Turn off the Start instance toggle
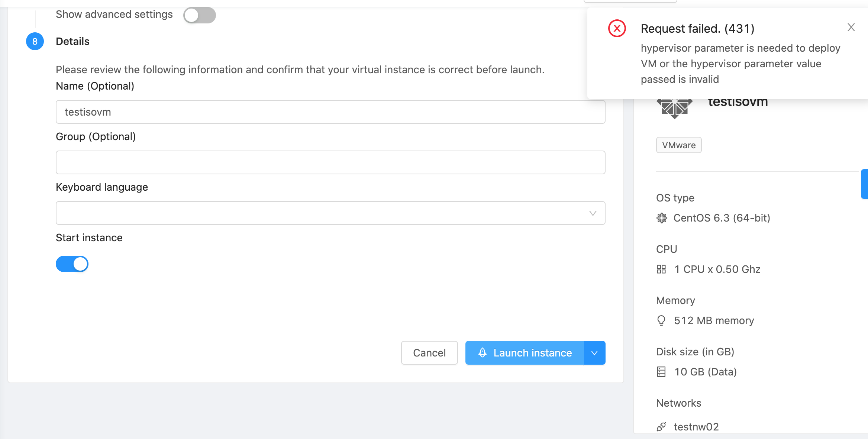Image resolution: width=868 pixels, height=439 pixels. [72, 264]
